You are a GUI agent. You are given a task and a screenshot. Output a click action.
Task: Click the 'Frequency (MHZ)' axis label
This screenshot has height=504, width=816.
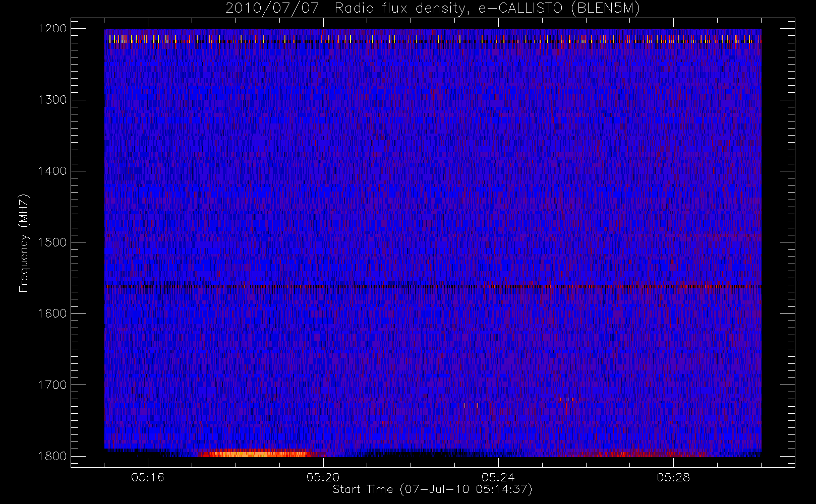[x=24, y=243]
